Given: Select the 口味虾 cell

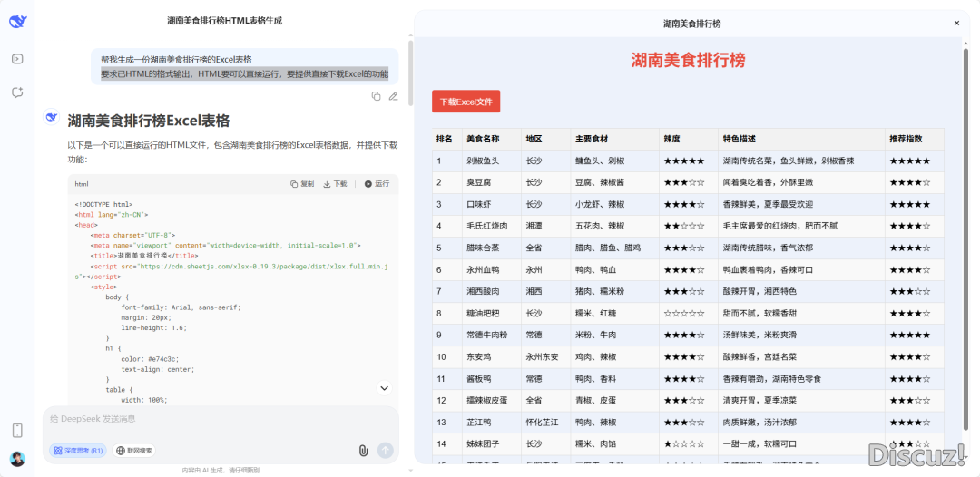Looking at the screenshot, I should (x=491, y=204).
